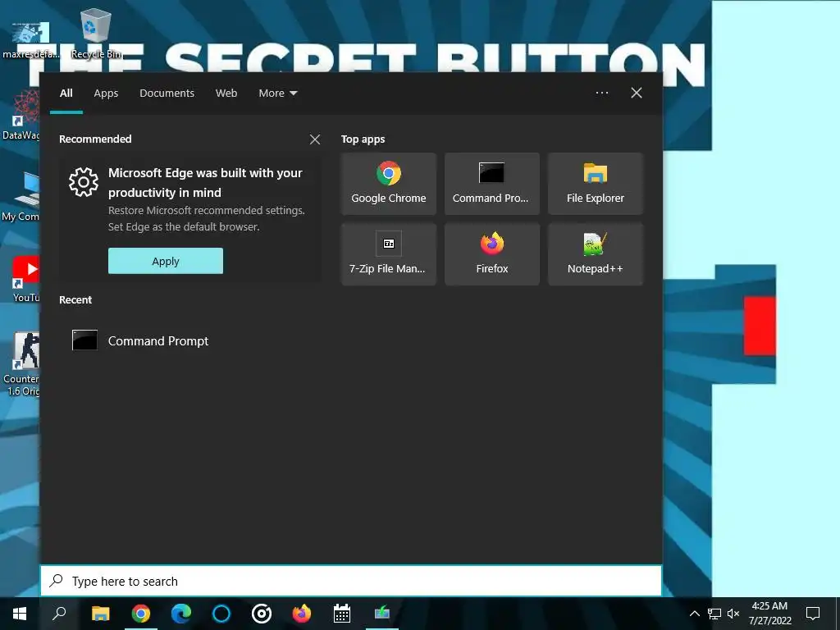840x630 pixels.
Task: Click the muted volume icon in tray
Action: pos(733,614)
